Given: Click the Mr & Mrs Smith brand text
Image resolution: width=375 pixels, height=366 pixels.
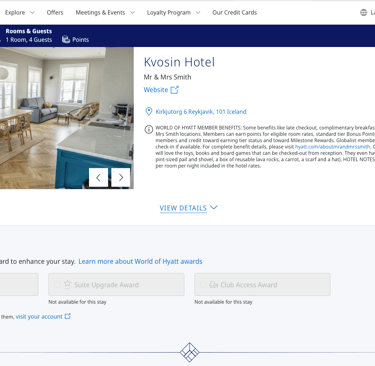Looking at the screenshot, I should (x=167, y=77).
